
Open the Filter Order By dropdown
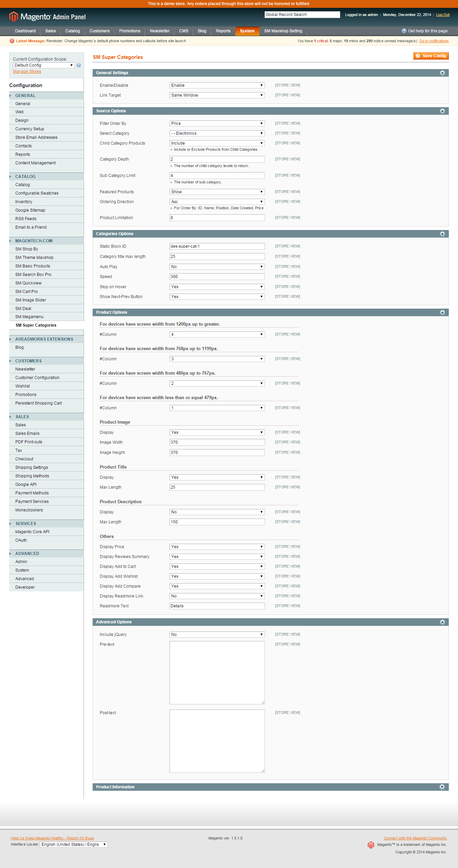217,124
